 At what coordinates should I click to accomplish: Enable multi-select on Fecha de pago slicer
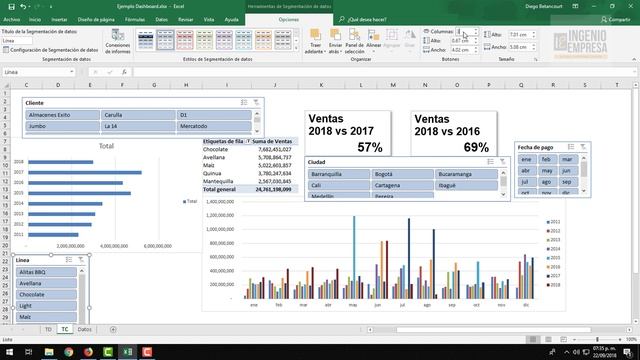coord(571,147)
